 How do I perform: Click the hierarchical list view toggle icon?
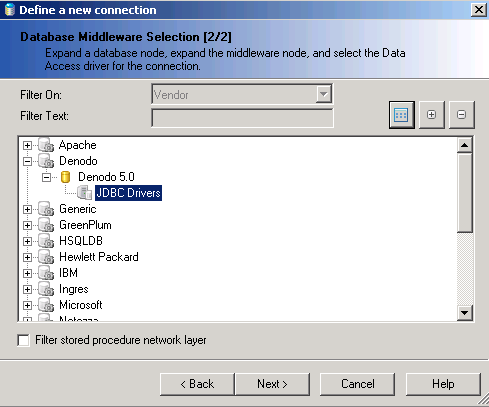pyautogui.click(x=402, y=115)
